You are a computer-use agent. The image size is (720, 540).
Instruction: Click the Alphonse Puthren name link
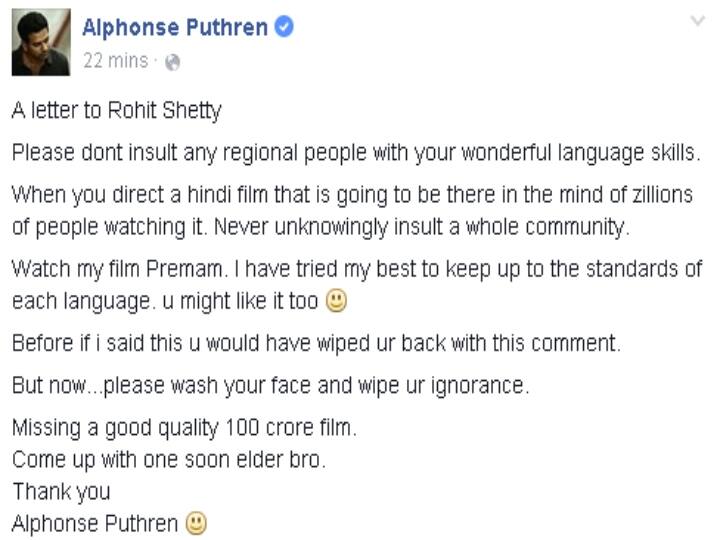[175, 28]
